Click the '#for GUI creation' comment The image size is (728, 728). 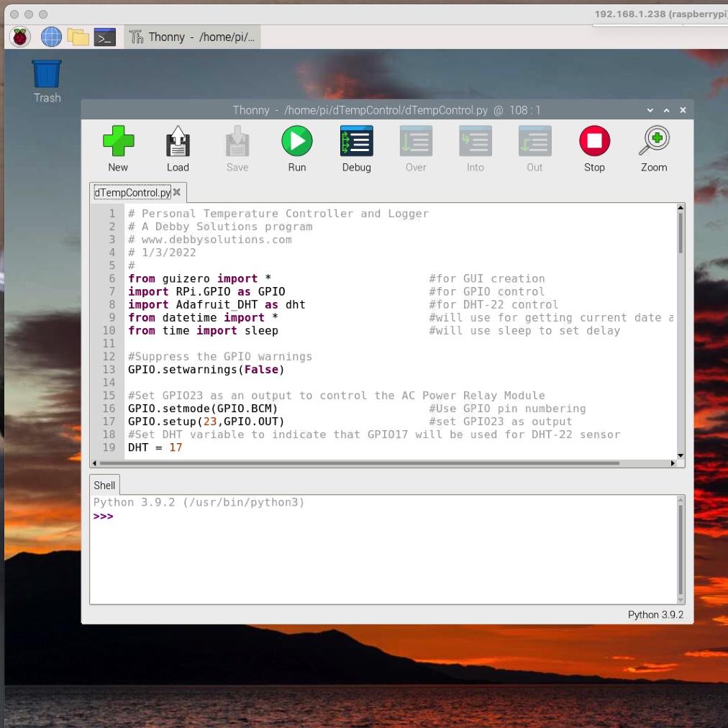[486, 278]
